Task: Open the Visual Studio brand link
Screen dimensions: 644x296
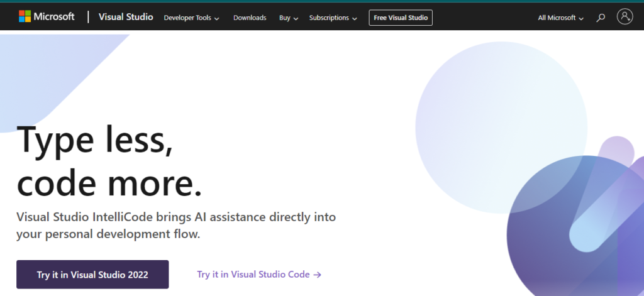Action: tap(126, 17)
